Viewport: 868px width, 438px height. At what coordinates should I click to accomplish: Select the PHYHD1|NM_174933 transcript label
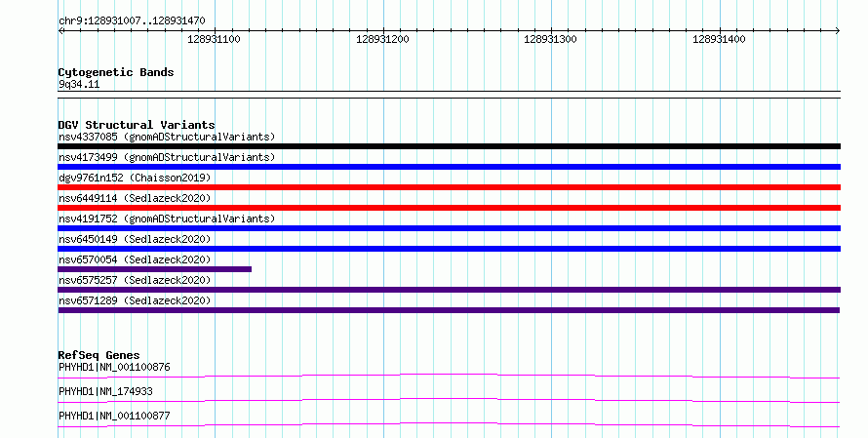pyautogui.click(x=105, y=391)
